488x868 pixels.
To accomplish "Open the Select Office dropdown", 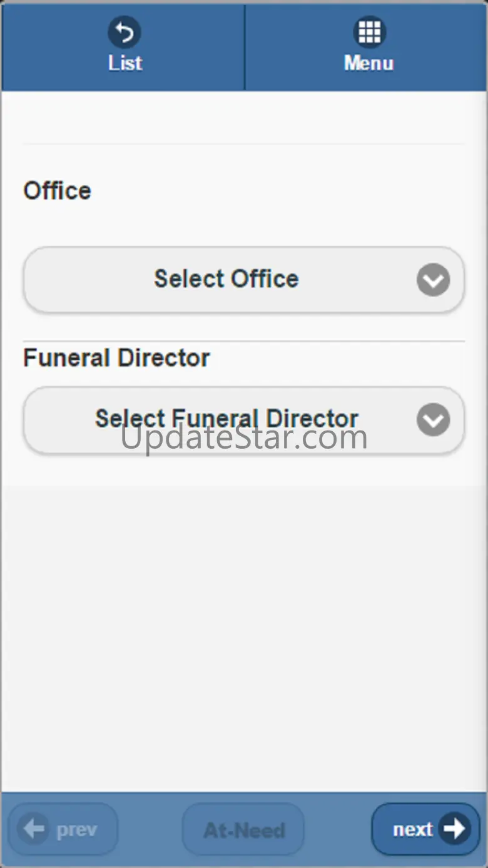I will [x=244, y=280].
